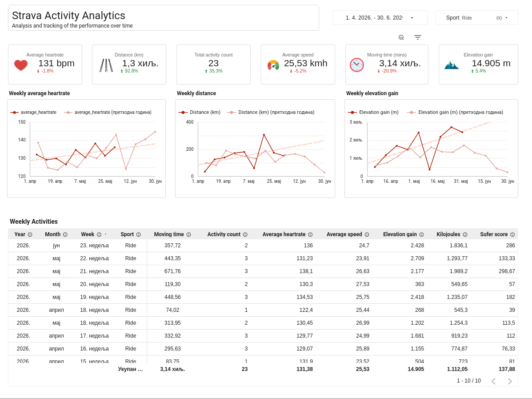
Task: Click the Strava Activity Analytics title
Action: (68, 15)
